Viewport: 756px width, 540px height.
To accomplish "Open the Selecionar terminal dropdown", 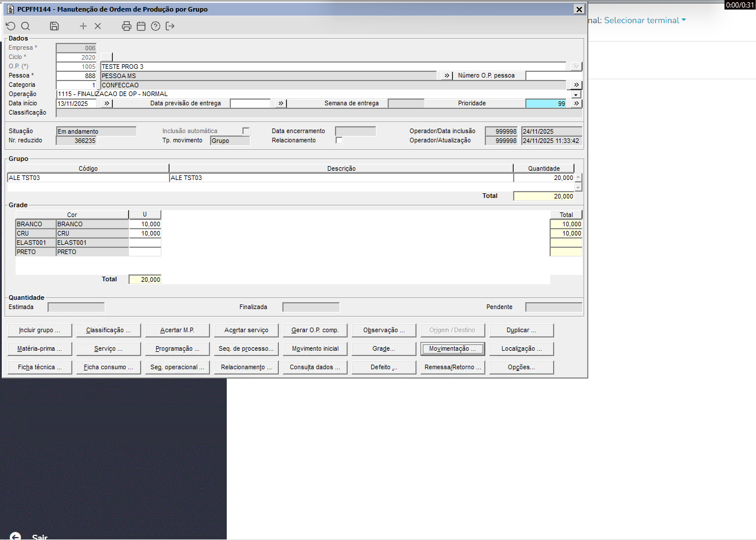I will [x=645, y=20].
